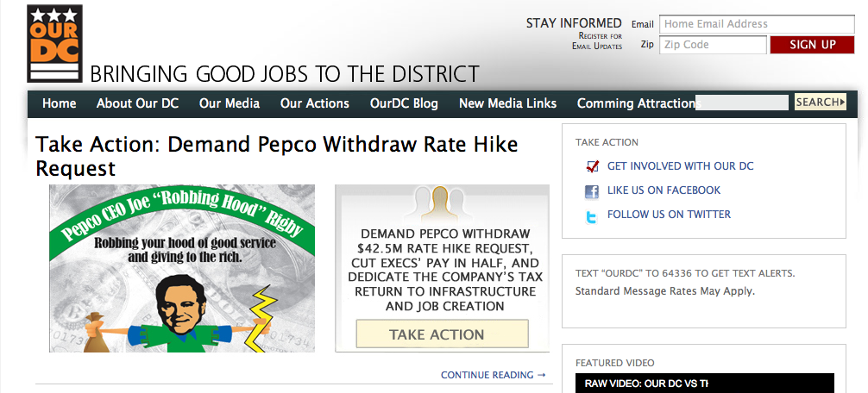
Task: Click the FEATURED VIDEO heading
Action: point(614,363)
